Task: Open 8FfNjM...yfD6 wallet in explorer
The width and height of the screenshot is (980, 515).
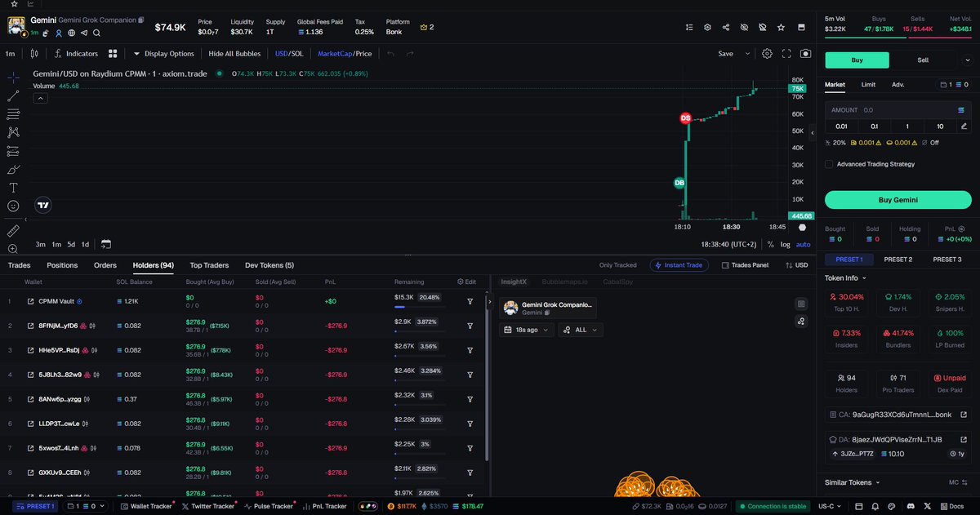Action: coord(30,326)
